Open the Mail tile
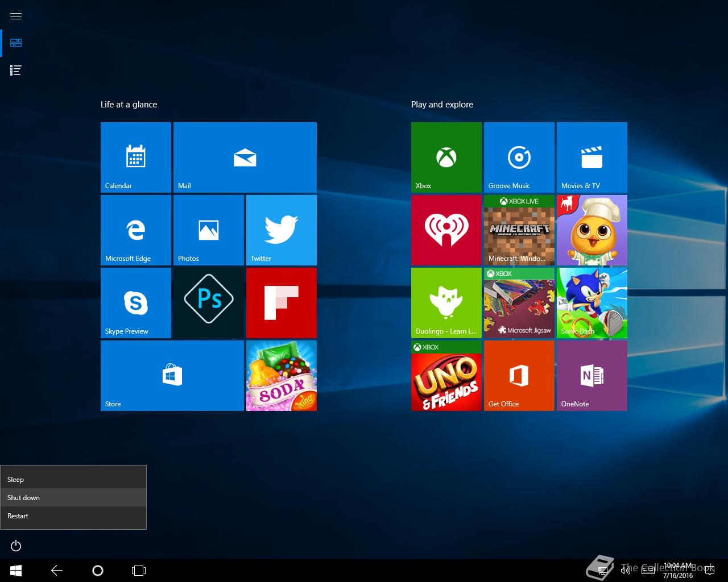 coord(245,157)
